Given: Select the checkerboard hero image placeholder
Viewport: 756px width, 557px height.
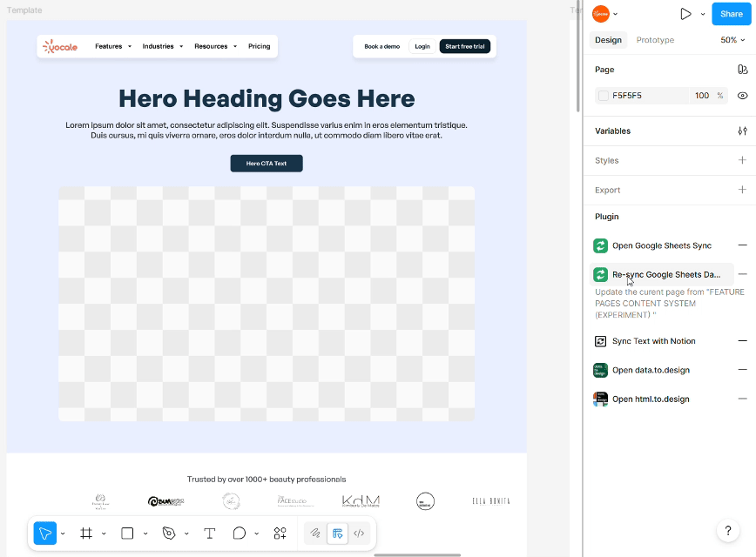Looking at the screenshot, I should (267, 304).
